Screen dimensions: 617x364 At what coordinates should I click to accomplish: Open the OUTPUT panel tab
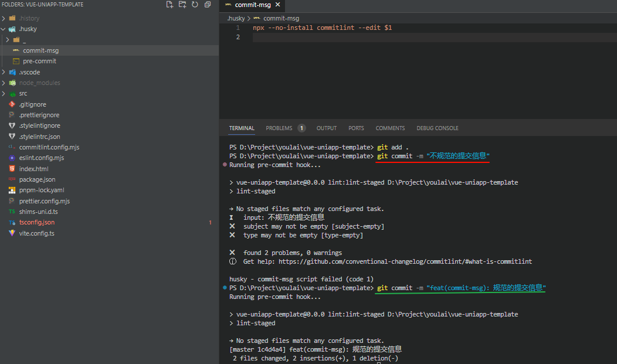pyautogui.click(x=327, y=128)
